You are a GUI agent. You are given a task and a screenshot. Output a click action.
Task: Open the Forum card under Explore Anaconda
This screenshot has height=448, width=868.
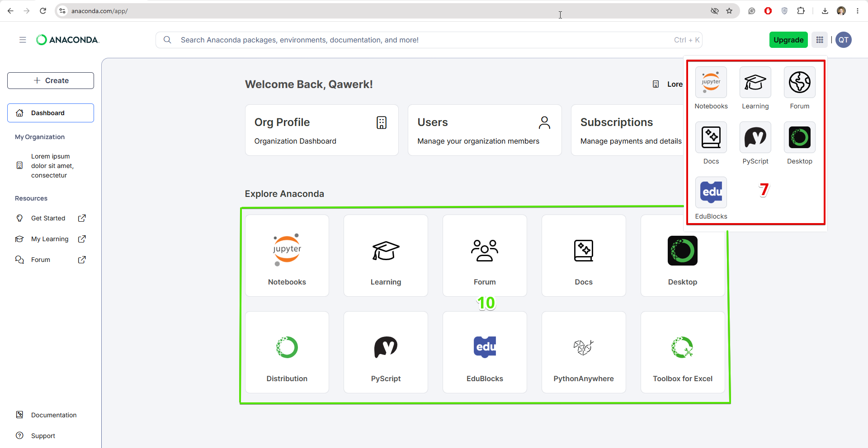[x=485, y=256]
